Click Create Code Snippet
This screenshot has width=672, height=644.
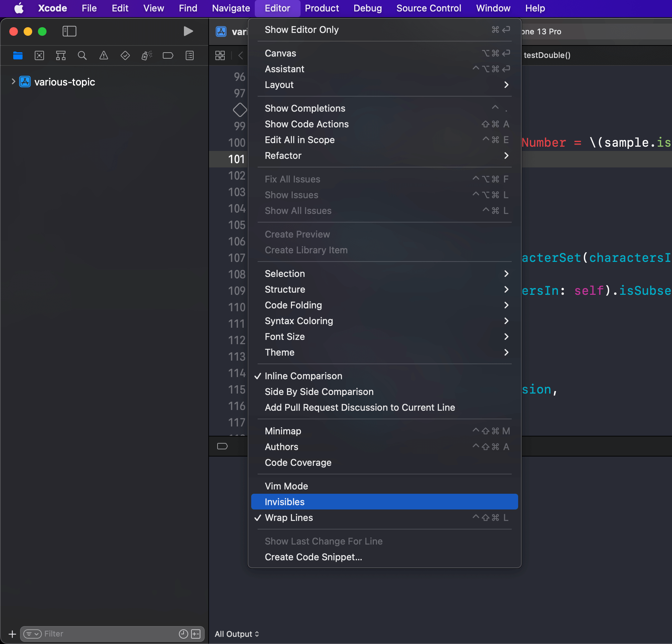pos(313,557)
